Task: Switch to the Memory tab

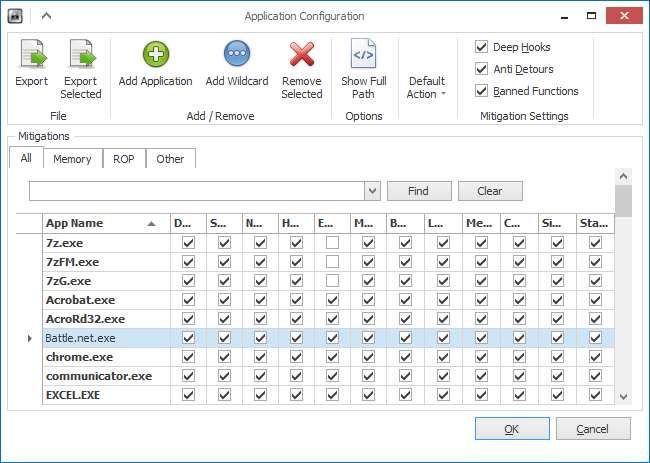Action: (72, 159)
